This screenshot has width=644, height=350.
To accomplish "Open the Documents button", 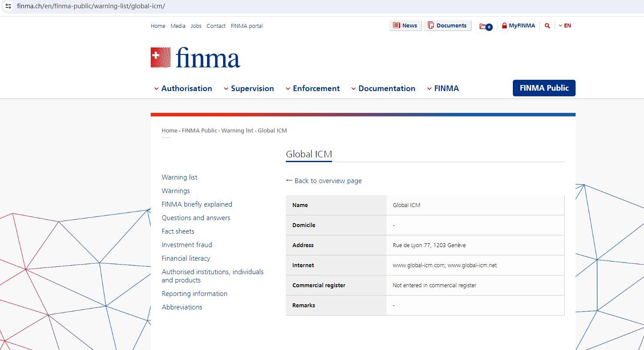I will click(x=447, y=26).
